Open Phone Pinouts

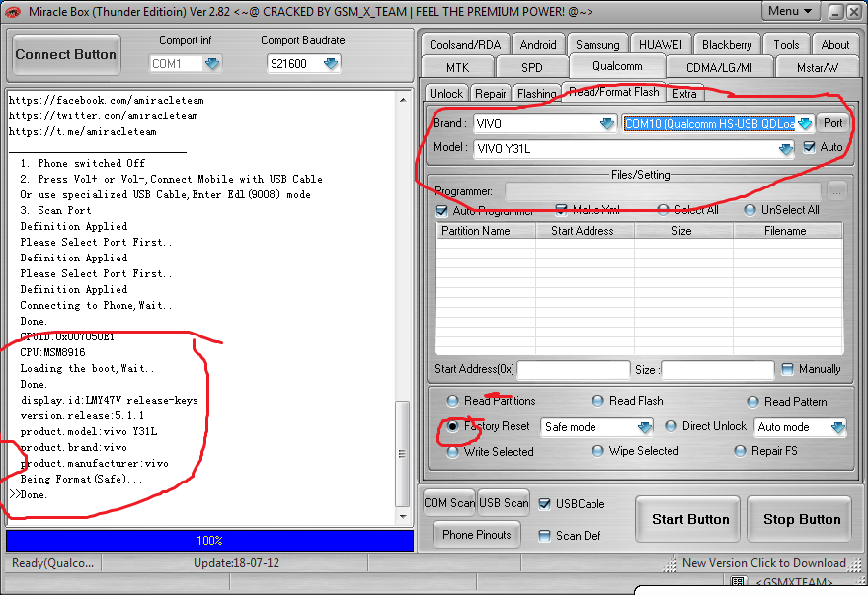(477, 534)
